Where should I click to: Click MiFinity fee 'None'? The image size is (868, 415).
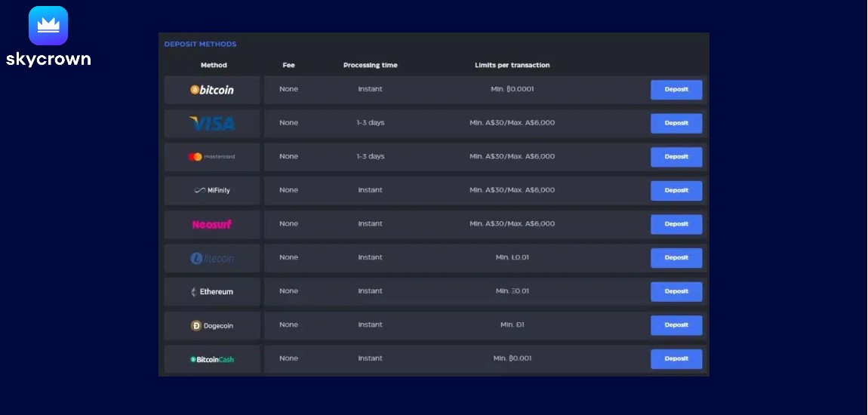[x=288, y=190]
